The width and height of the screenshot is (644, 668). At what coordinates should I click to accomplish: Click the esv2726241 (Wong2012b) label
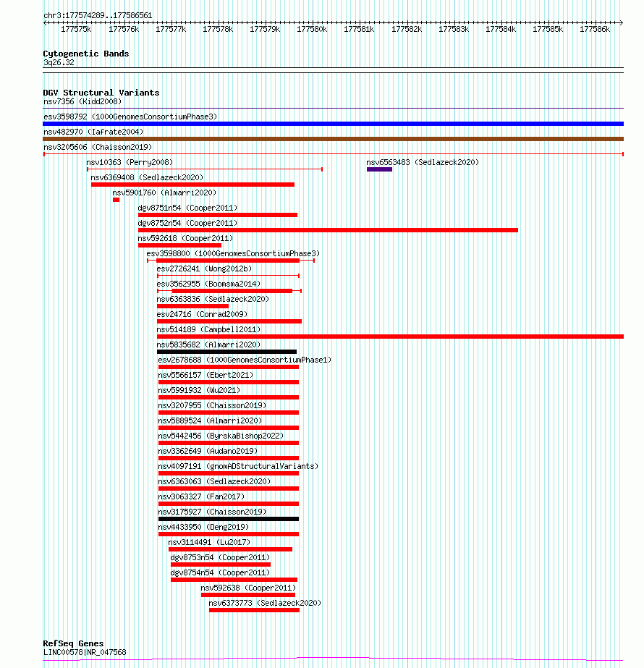coord(204,269)
